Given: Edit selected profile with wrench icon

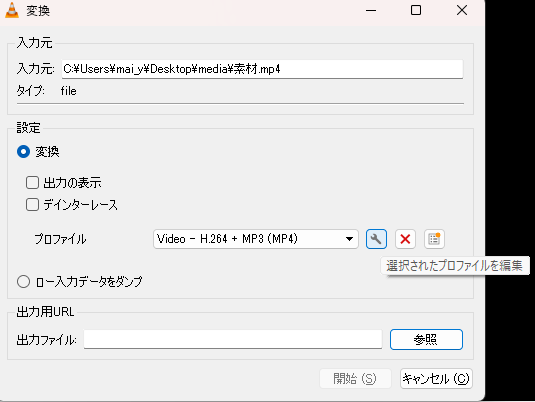Looking at the screenshot, I should click(376, 239).
